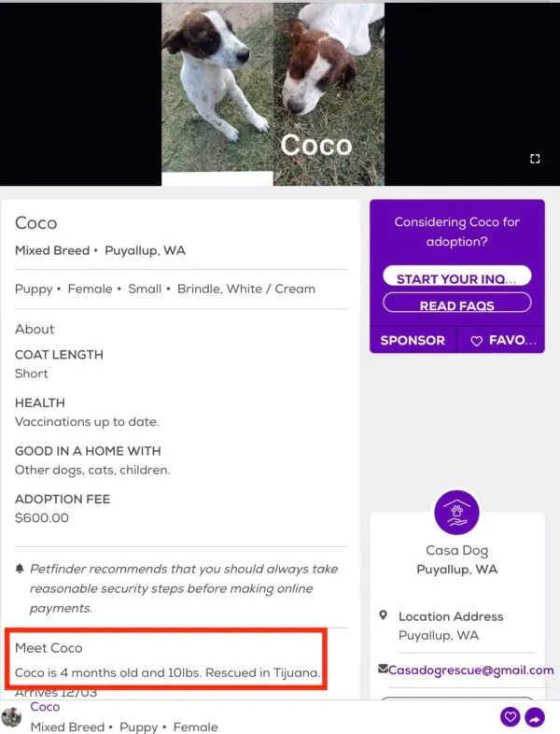Viewport: 560px width, 734px height.
Task: Click the Location Address heading
Action: click(x=450, y=616)
